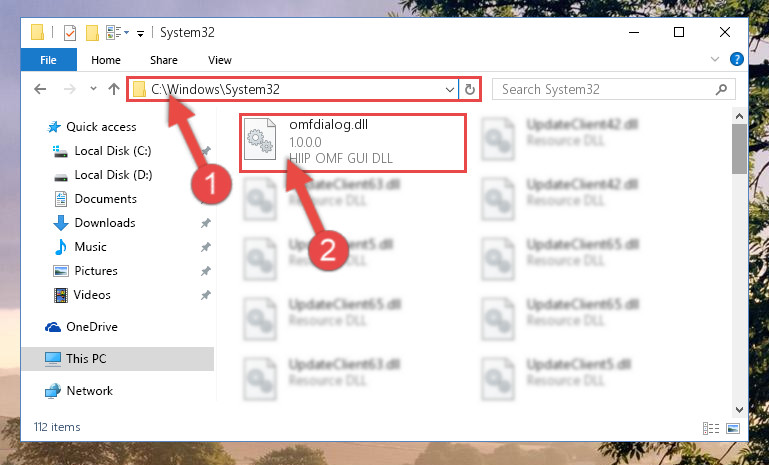This screenshot has width=769, height=465.
Task: Open recent locations dropdown arrow
Action: tap(93, 89)
